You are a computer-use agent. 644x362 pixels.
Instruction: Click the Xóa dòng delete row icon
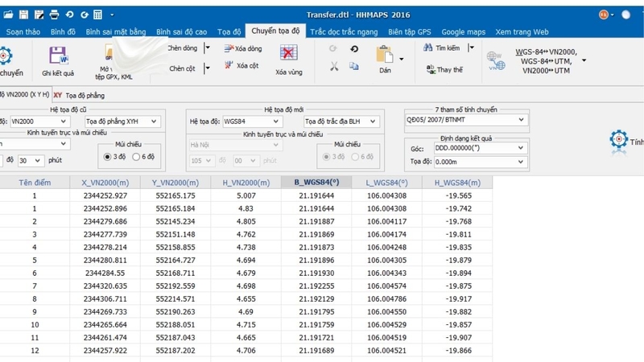229,48
